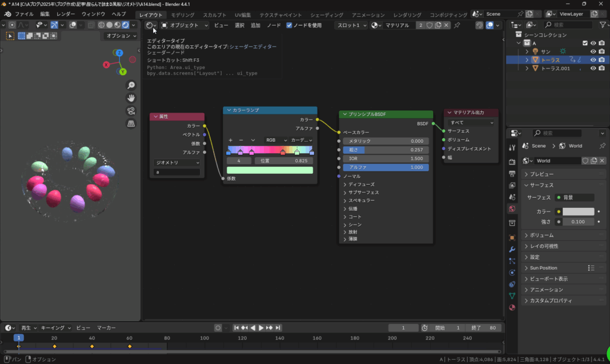Open the Output properties tab
Image resolution: width=610 pixels, height=364 pixels.
512,173
